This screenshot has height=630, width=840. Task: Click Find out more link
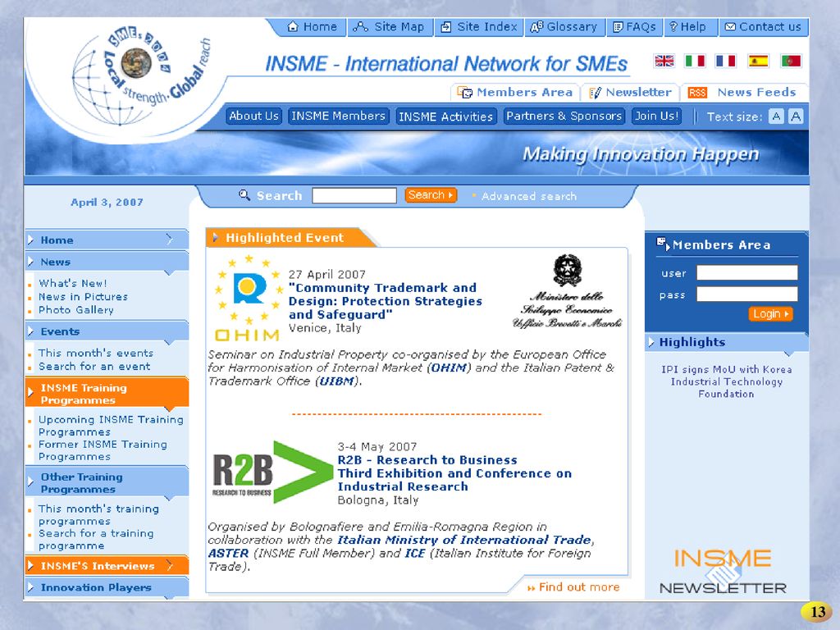573,587
